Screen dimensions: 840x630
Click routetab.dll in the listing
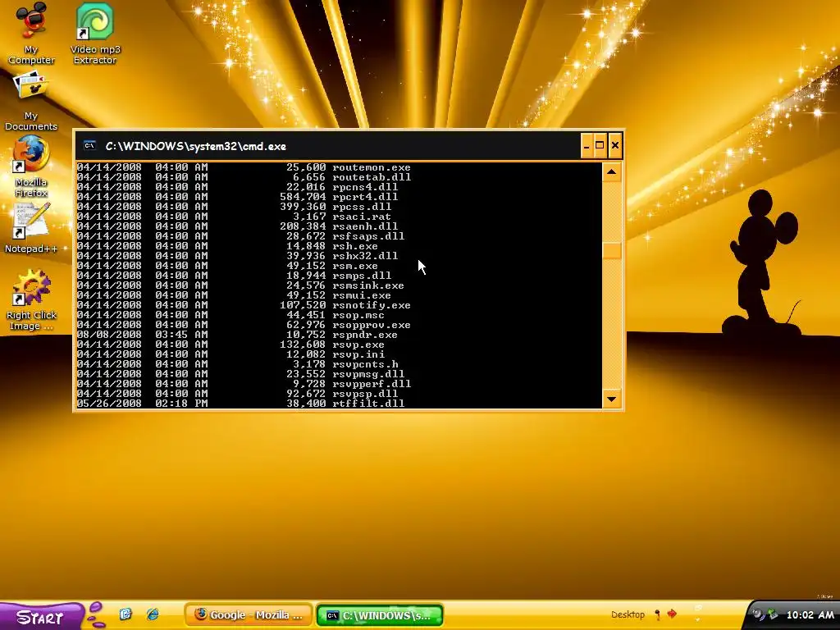point(372,177)
